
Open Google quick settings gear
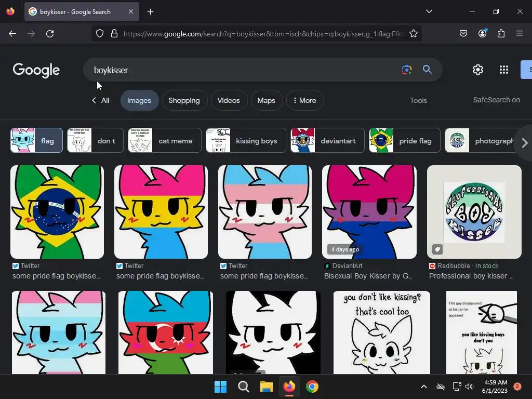point(478,70)
